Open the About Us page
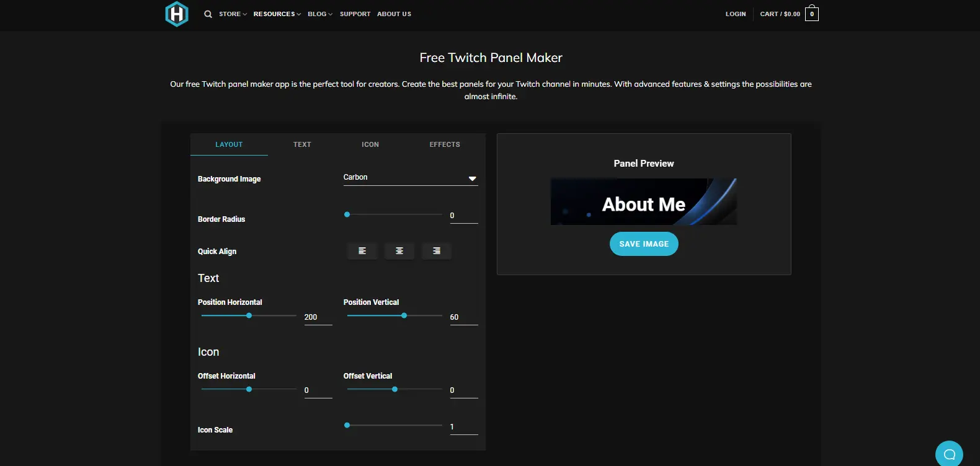The image size is (980, 466). 394,14
